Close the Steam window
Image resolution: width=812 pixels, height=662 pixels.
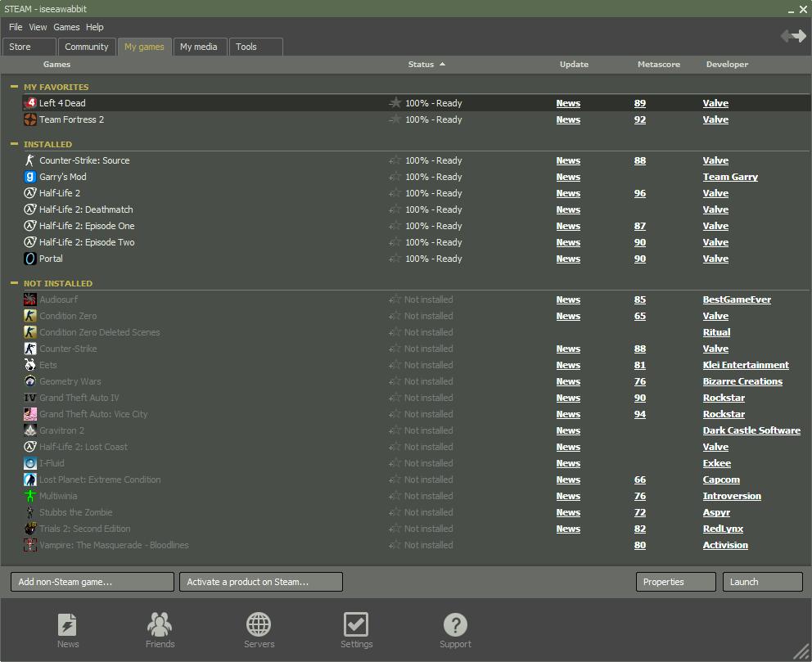(803, 9)
